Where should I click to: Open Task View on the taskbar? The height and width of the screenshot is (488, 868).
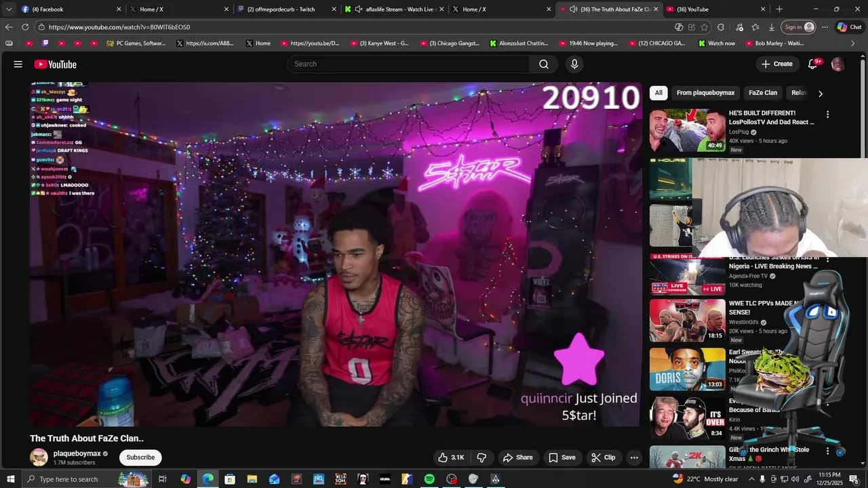tap(163, 479)
